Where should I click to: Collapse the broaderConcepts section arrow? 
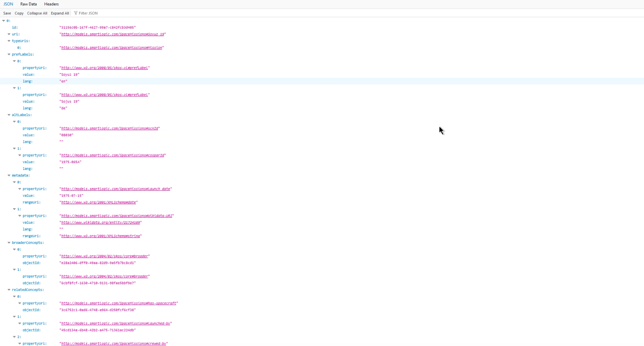pyautogui.click(x=9, y=243)
